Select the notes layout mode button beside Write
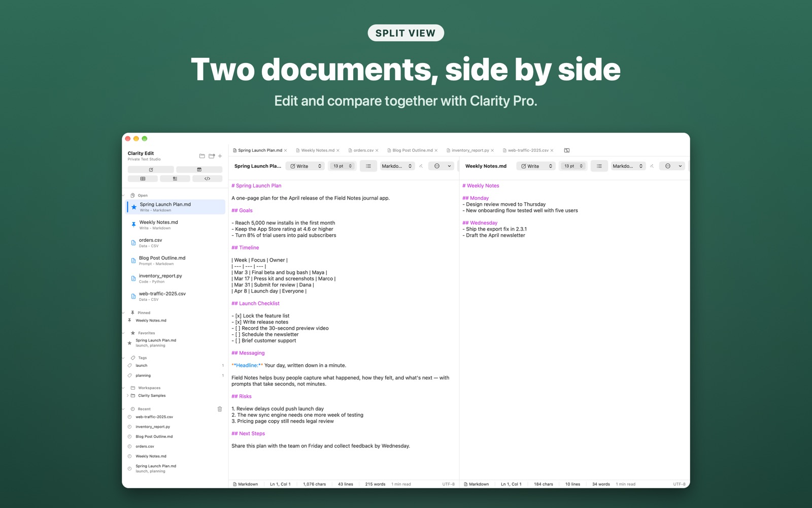The image size is (812, 508). click(199, 170)
